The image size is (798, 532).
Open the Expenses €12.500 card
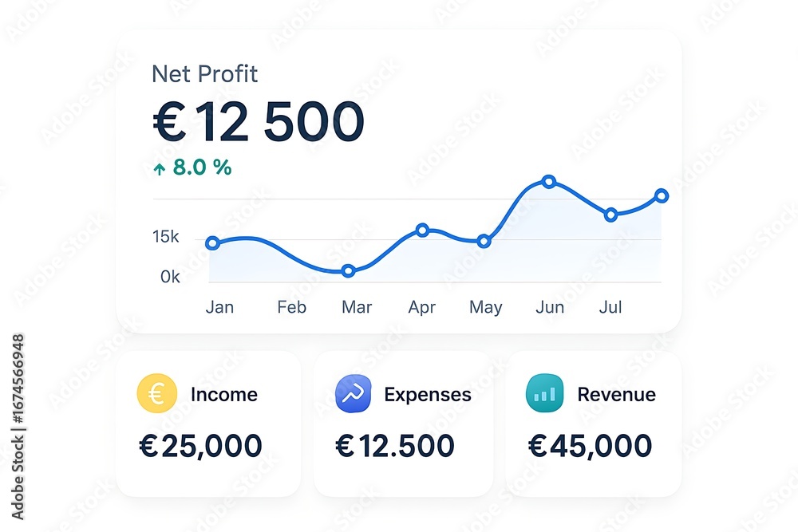(403, 424)
